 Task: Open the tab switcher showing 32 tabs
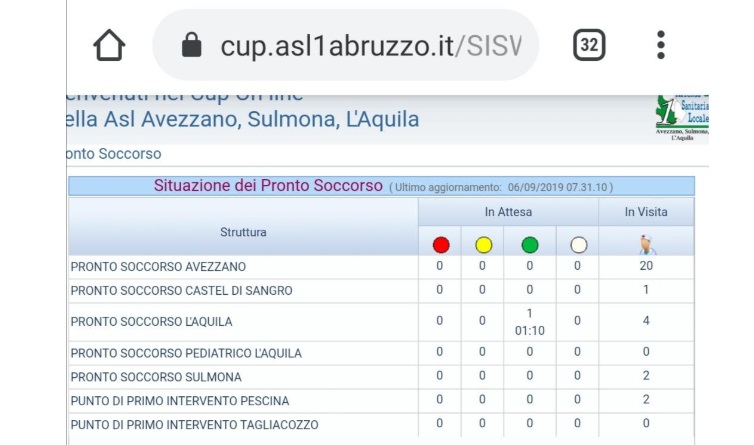[x=589, y=45]
